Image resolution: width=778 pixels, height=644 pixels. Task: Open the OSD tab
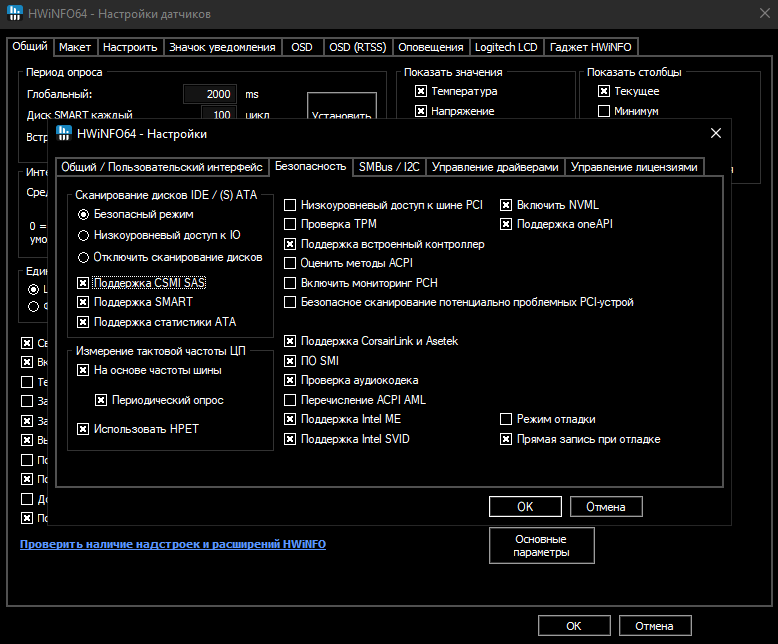302,47
